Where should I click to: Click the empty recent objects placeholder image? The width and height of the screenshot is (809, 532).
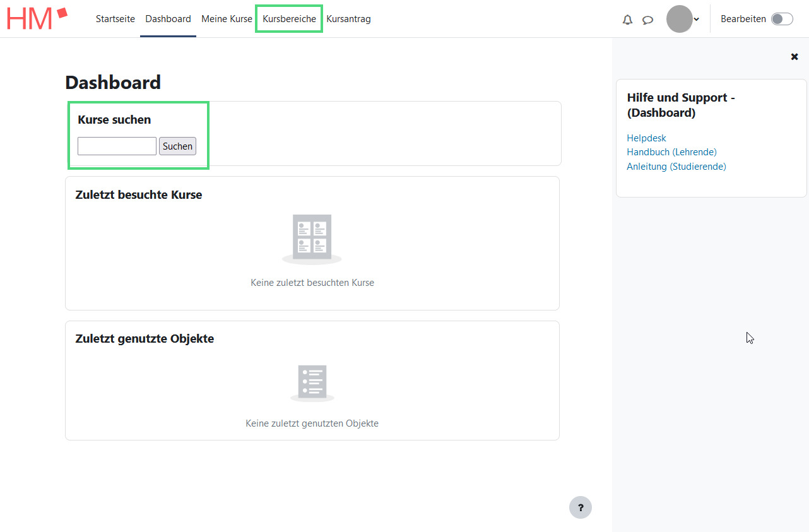[x=312, y=382]
